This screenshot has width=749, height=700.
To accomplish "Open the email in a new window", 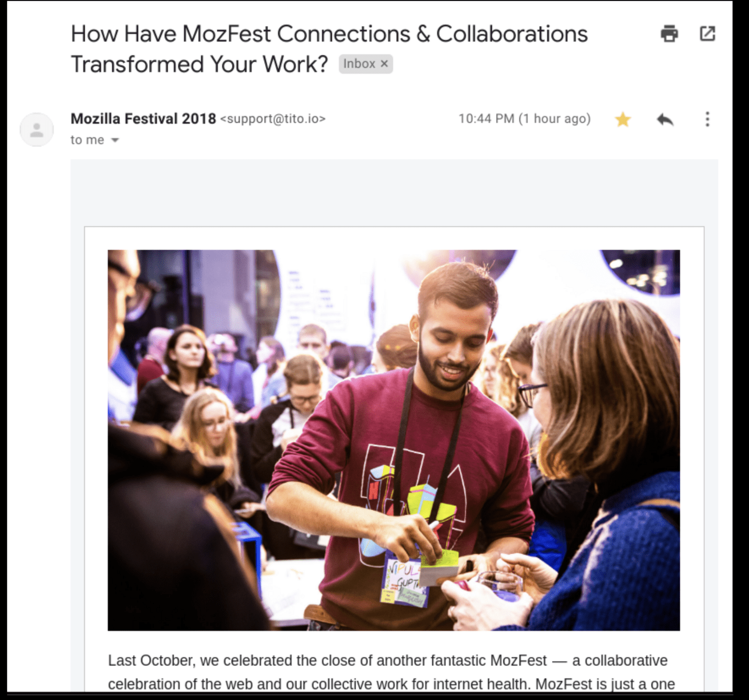I will click(x=708, y=34).
